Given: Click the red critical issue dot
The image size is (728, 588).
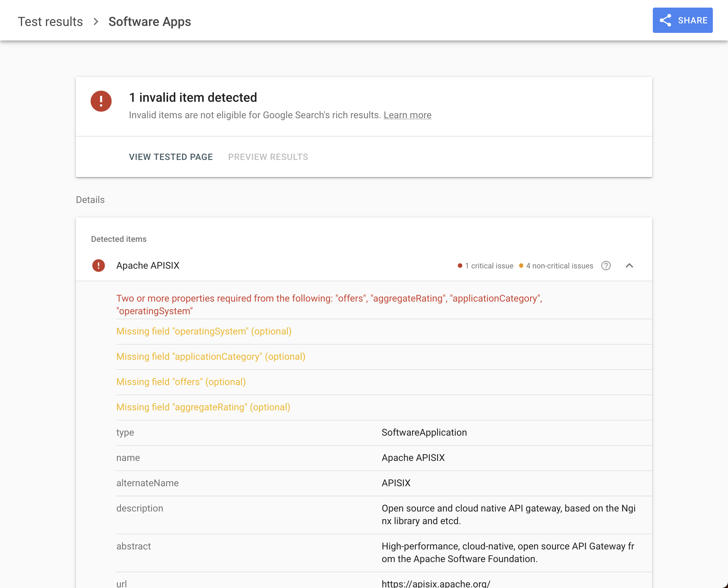Looking at the screenshot, I should click(x=460, y=266).
